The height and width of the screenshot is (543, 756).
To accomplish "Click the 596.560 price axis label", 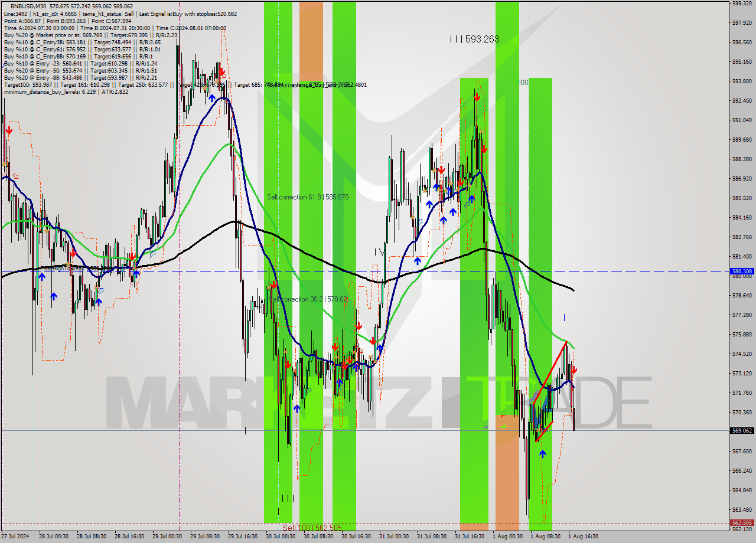I will click(x=742, y=42).
